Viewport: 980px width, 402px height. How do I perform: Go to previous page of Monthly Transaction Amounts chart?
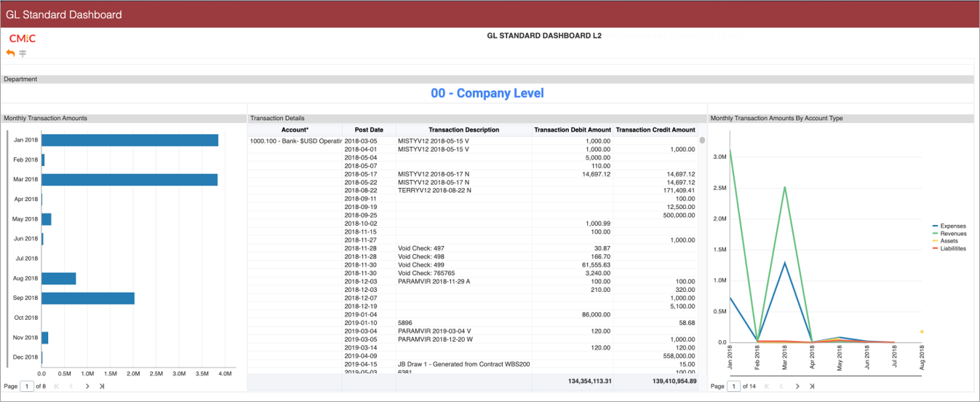click(x=71, y=386)
